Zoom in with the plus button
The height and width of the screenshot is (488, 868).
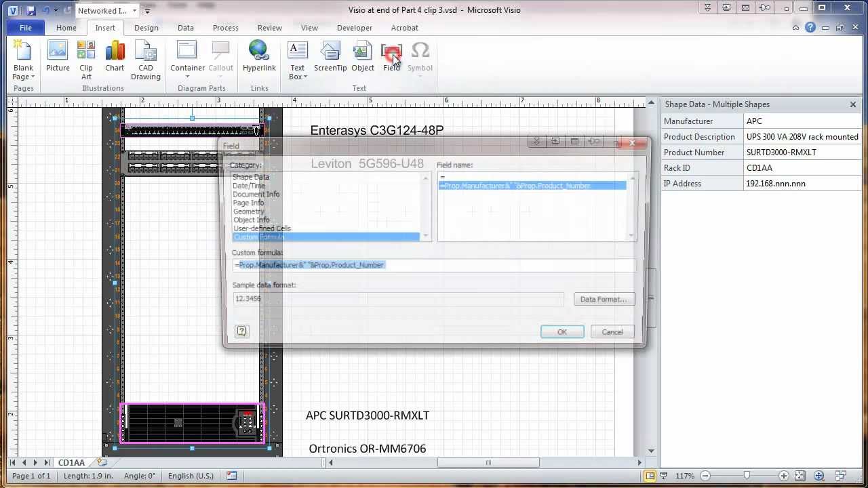(784, 476)
